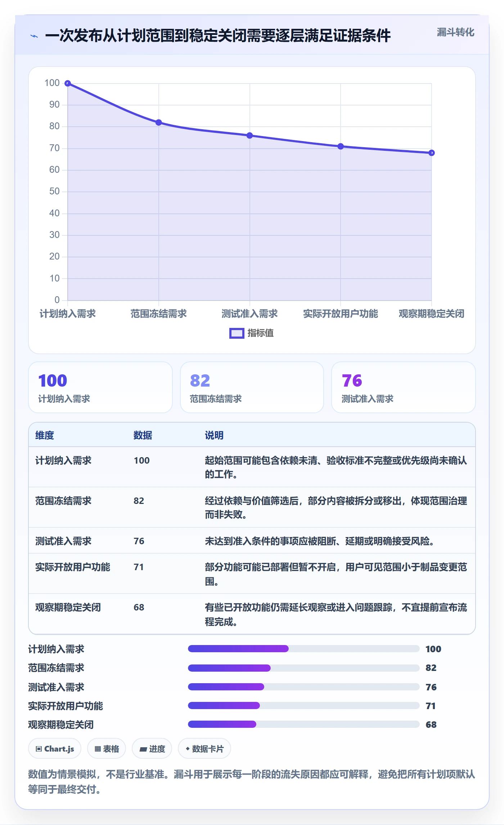The width and height of the screenshot is (504, 825).
Task: Click the 数据卡片 chip
Action: coord(204,749)
